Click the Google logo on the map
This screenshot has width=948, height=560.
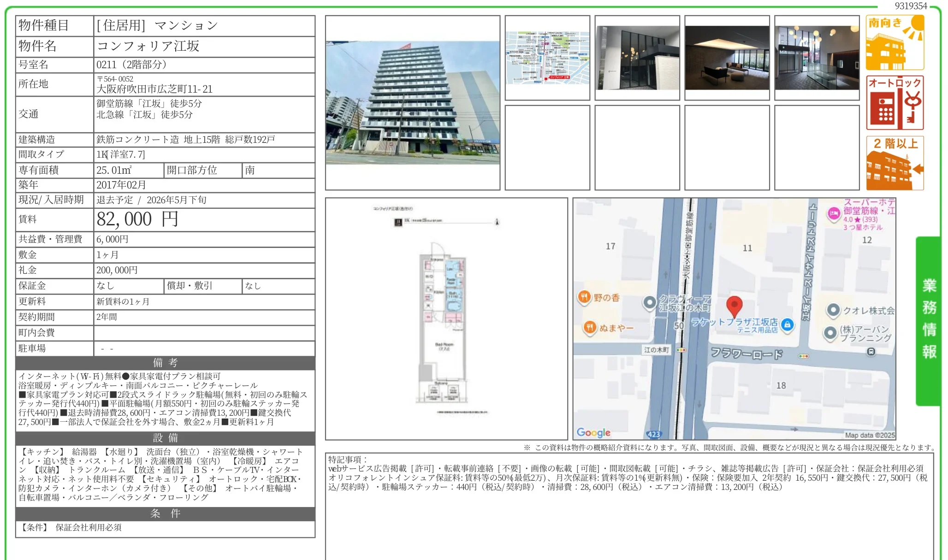pos(593,432)
